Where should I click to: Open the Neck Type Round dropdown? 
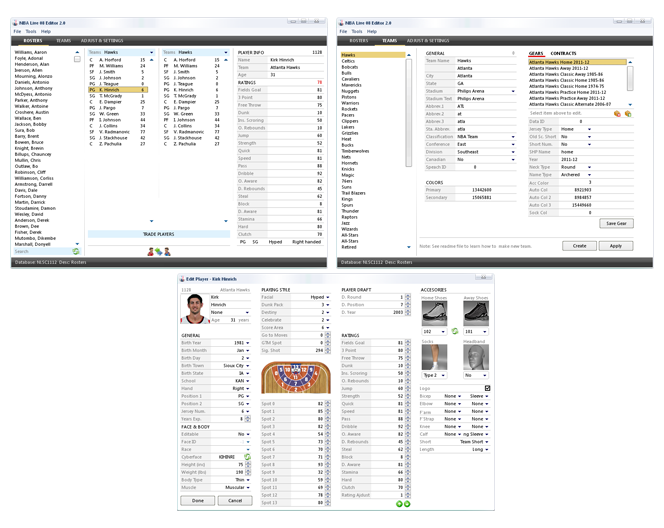(x=589, y=167)
